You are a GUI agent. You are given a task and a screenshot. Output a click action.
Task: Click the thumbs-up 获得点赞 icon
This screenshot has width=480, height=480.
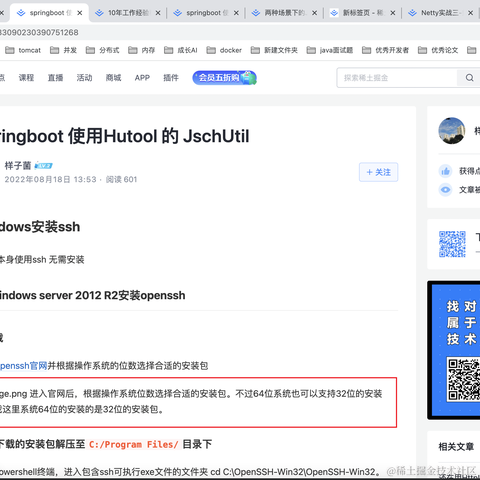tap(445, 171)
